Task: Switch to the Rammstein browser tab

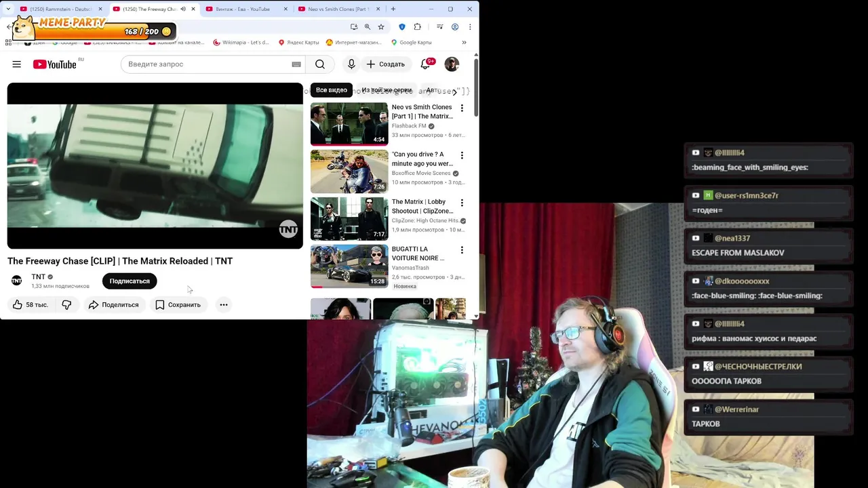Action: (60, 9)
